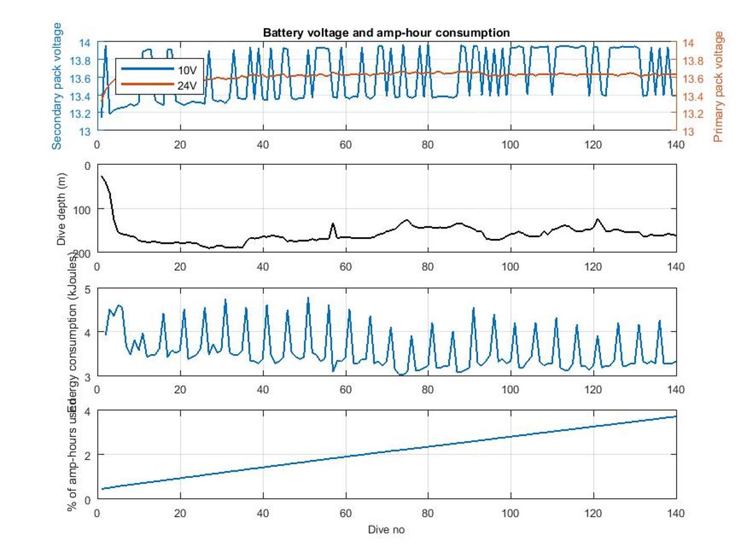Screen dimensions: 747x560
Task: Select the "Primary pack voltage" axis label
Action: (720, 88)
